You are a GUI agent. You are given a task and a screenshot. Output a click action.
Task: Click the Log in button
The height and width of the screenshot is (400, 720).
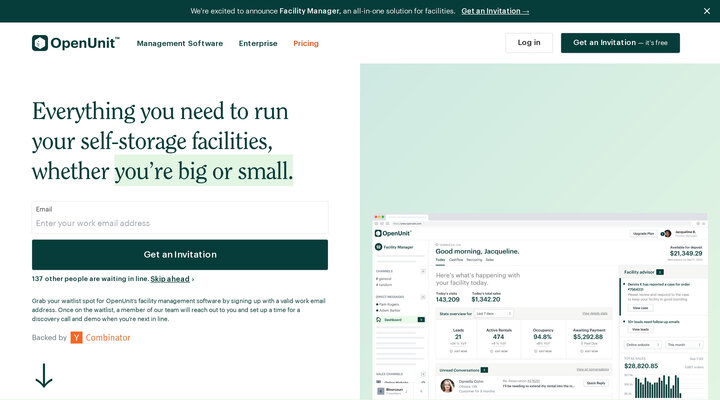coord(529,43)
